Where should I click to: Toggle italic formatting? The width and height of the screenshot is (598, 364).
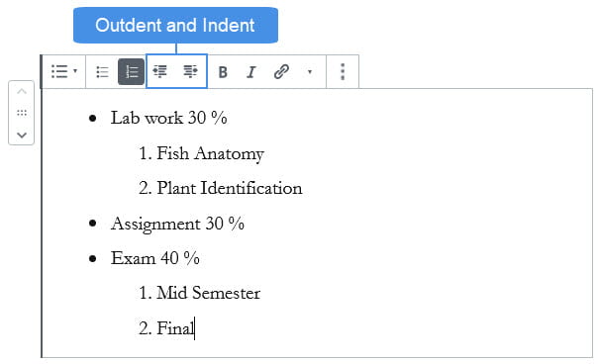[250, 71]
